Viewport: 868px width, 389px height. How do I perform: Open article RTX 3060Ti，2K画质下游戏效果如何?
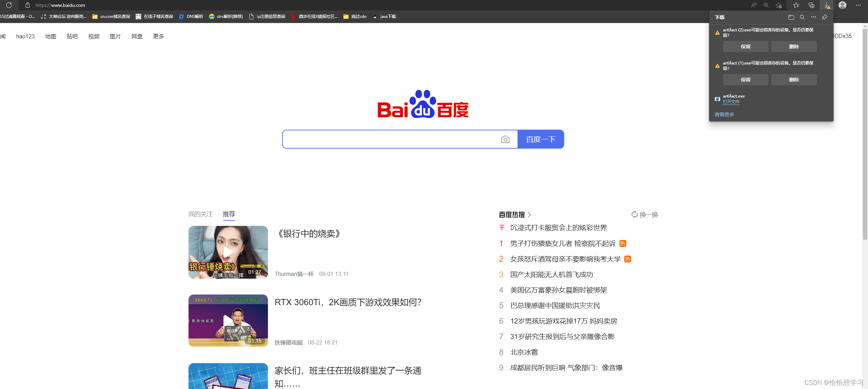coord(348,302)
